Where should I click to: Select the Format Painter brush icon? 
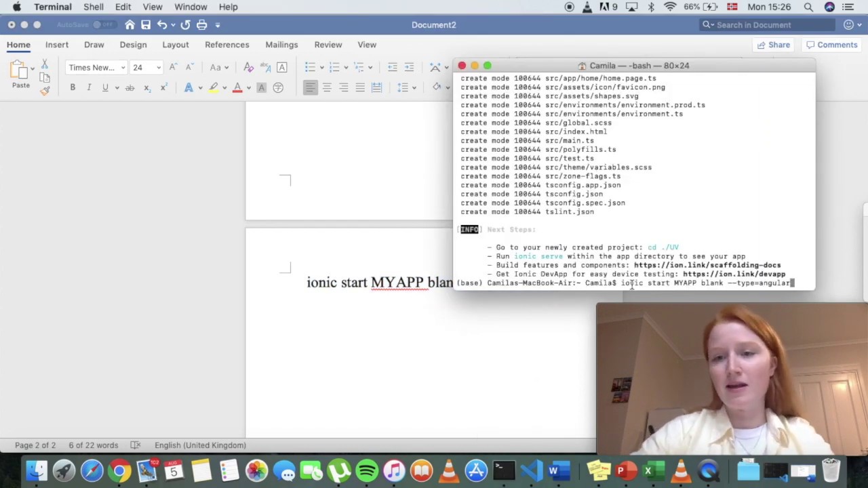(x=45, y=90)
